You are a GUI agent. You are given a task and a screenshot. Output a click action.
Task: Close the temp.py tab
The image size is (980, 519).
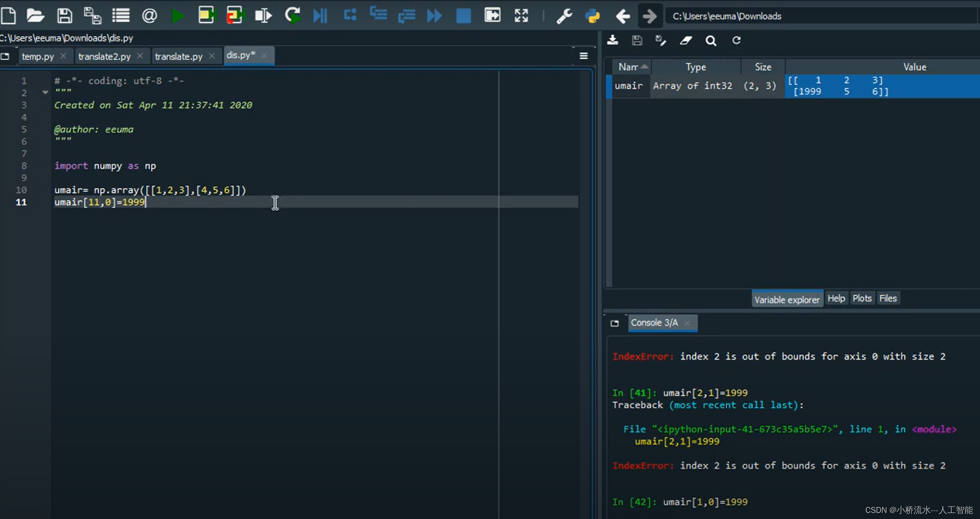(x=63, y=56)
